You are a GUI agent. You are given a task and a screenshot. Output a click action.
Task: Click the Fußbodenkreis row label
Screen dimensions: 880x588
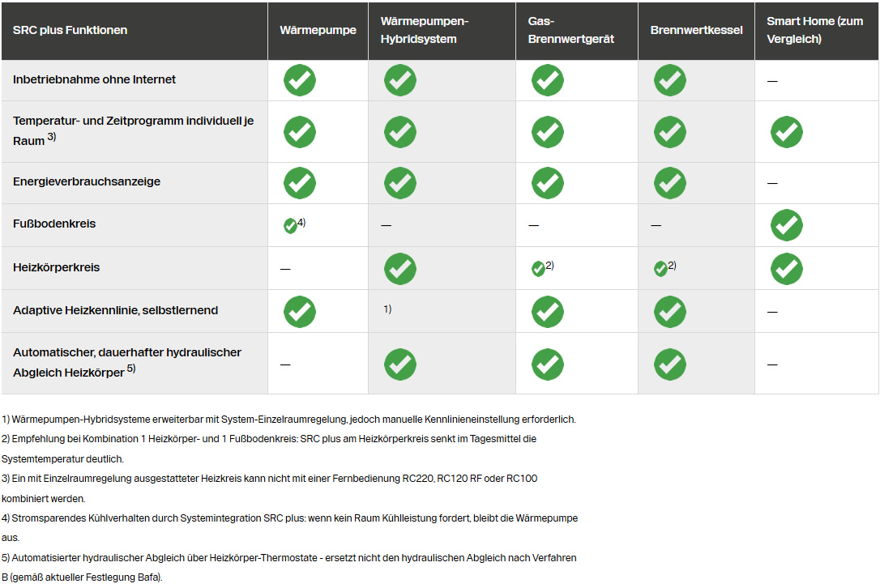pos(54,224)
